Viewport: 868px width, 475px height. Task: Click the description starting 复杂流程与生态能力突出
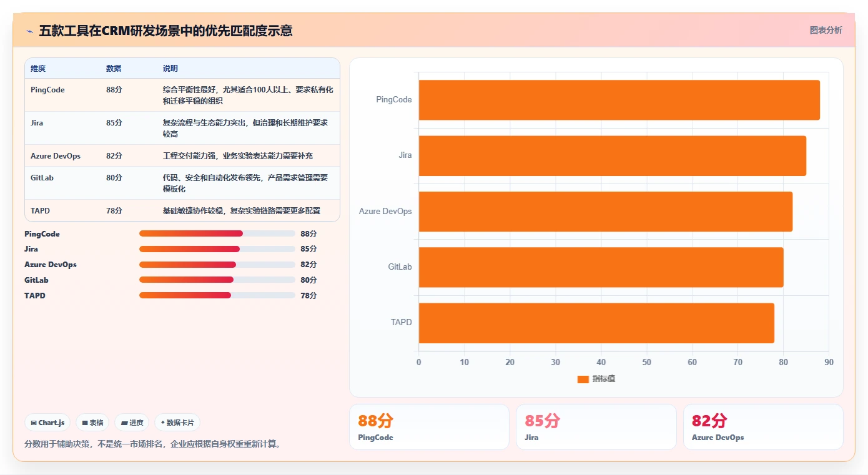click(x=245, y=129)
